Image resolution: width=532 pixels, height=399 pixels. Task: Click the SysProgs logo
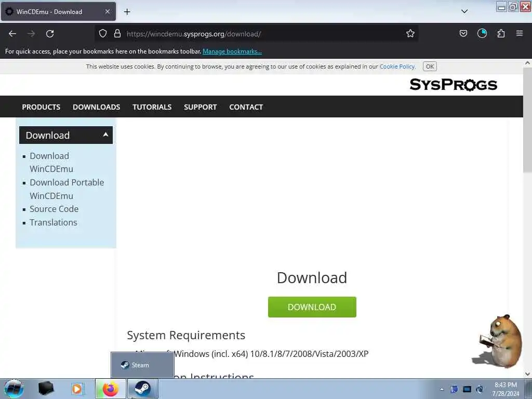click(x=453, y=85)
